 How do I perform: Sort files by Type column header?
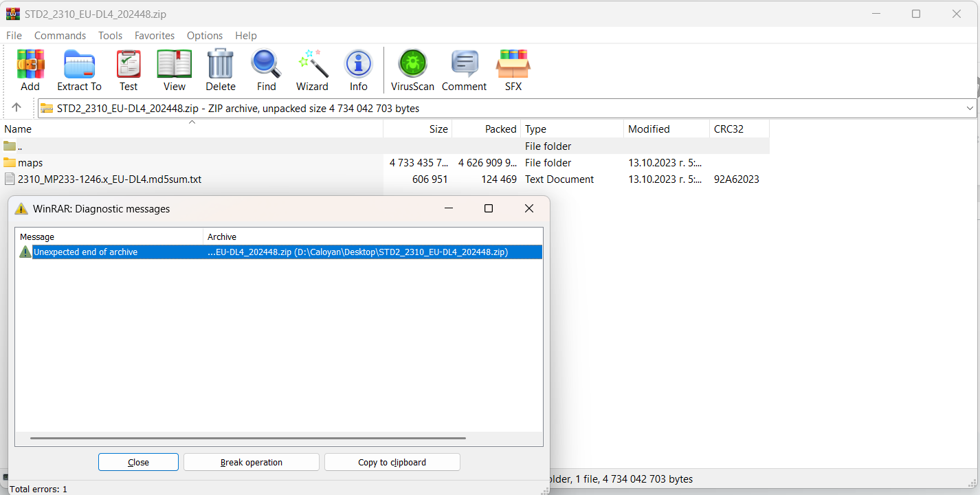point(572,129)
